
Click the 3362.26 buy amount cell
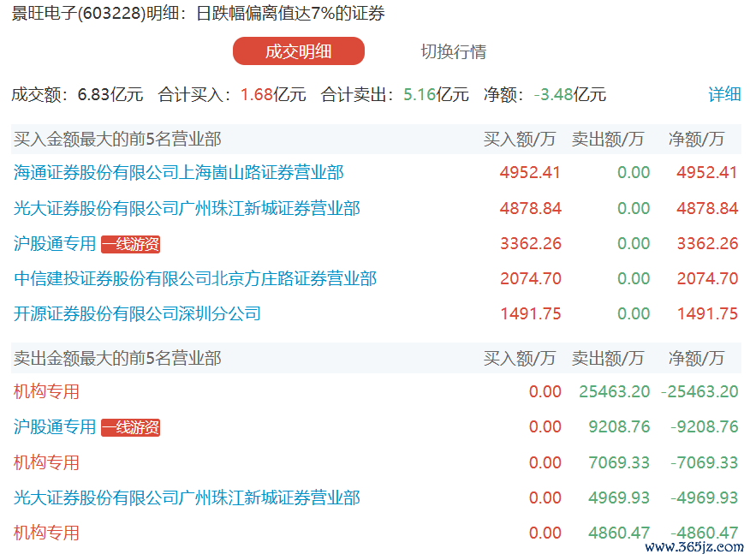pyautogui.click(x=531, y=244)
